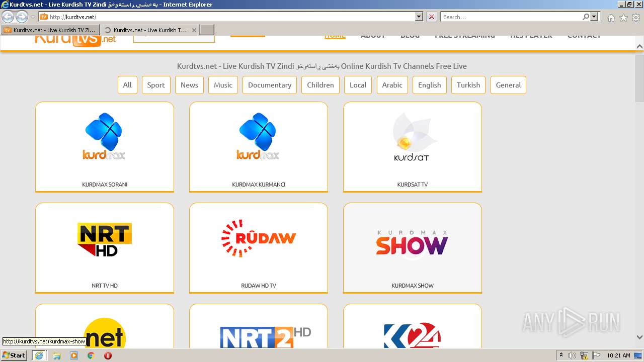Filter channels by Children
Screen dimensions: 644x362
[x=320, y=85]
